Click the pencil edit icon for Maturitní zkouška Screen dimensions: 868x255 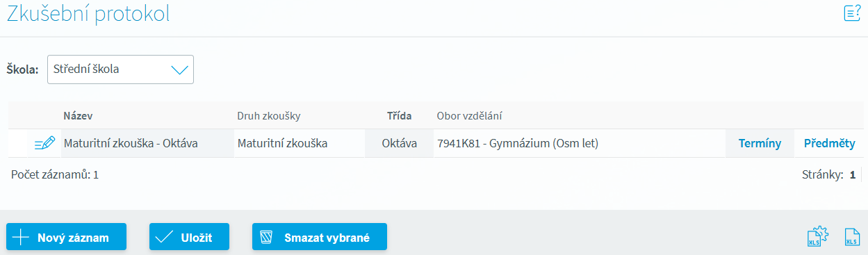44,144
